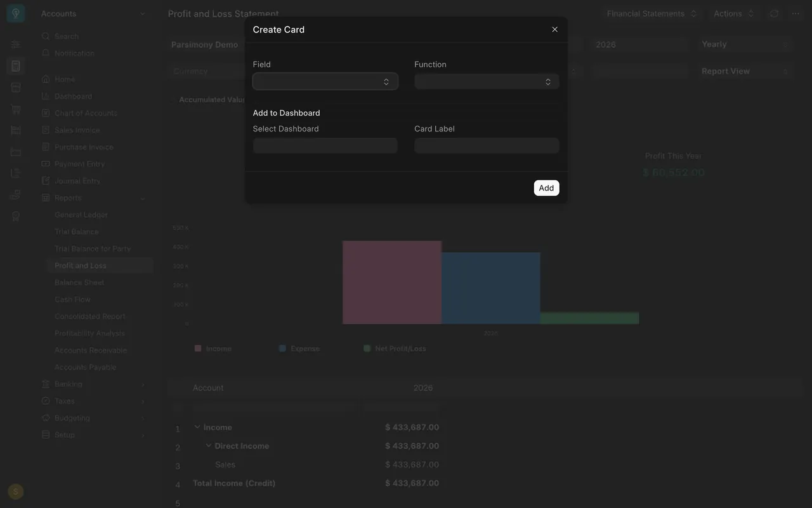Go to Home in the sidebar
812x508 pixels.
[58, 79]
